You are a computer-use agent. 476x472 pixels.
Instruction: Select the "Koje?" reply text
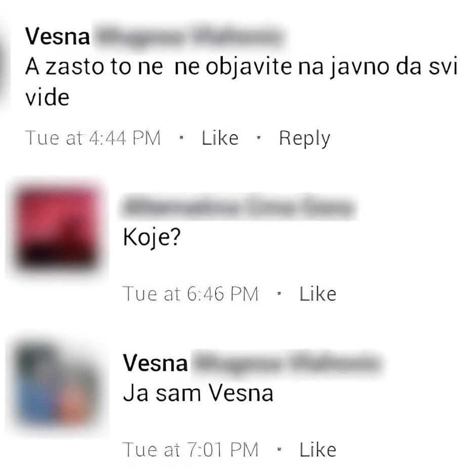pyautogui.click(x=152, y=238)
